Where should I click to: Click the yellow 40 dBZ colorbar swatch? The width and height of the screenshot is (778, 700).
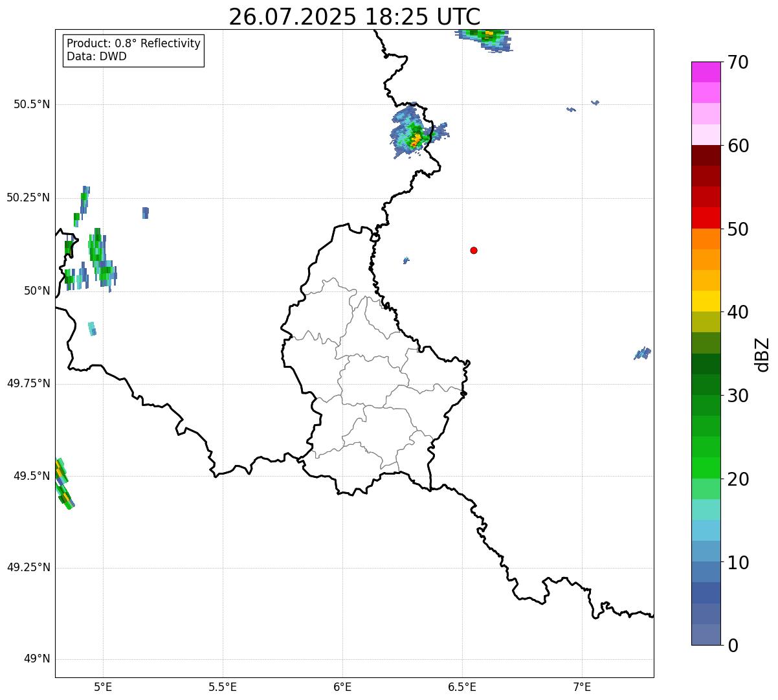[x=706, y=301]
